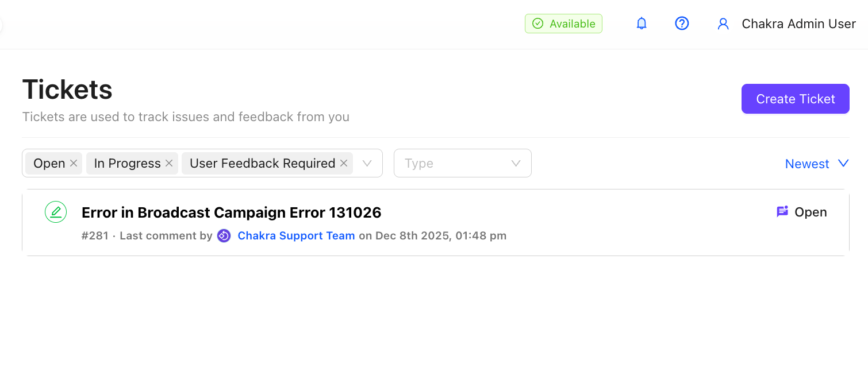Click the notifications bell icon
The width and height of the screenshot is (868, 387).
pos(642,24)
